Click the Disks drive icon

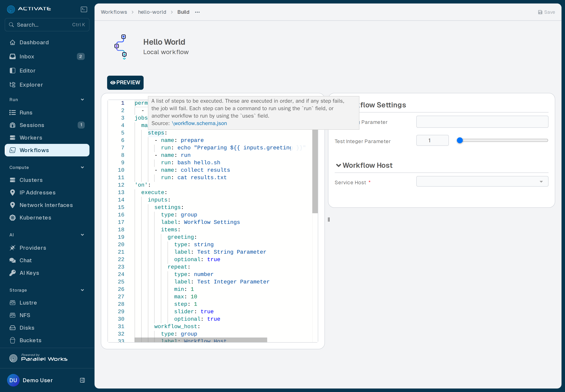[13, 328]
